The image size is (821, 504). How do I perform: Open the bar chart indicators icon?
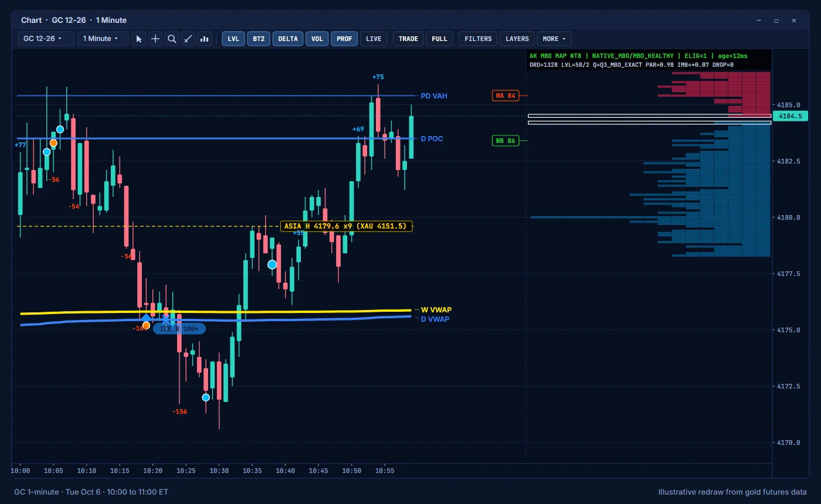pyautogui.click(x=205, y=39)
